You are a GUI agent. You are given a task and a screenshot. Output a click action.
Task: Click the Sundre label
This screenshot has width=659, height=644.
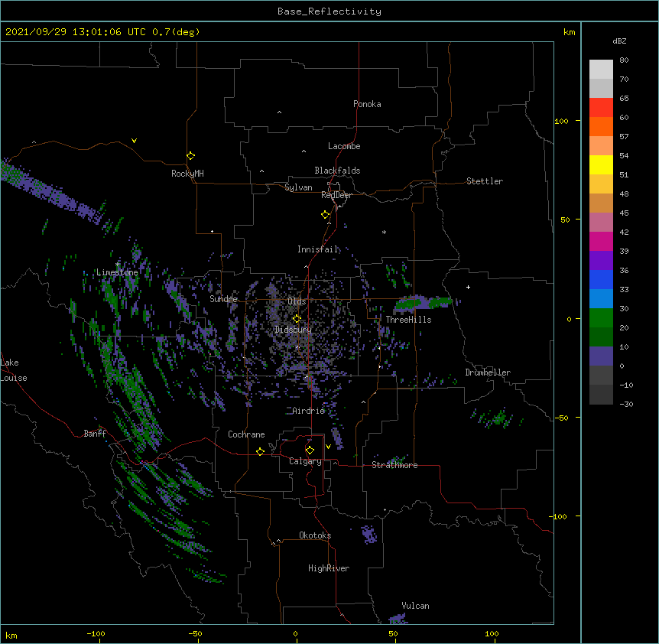(223, 299)
